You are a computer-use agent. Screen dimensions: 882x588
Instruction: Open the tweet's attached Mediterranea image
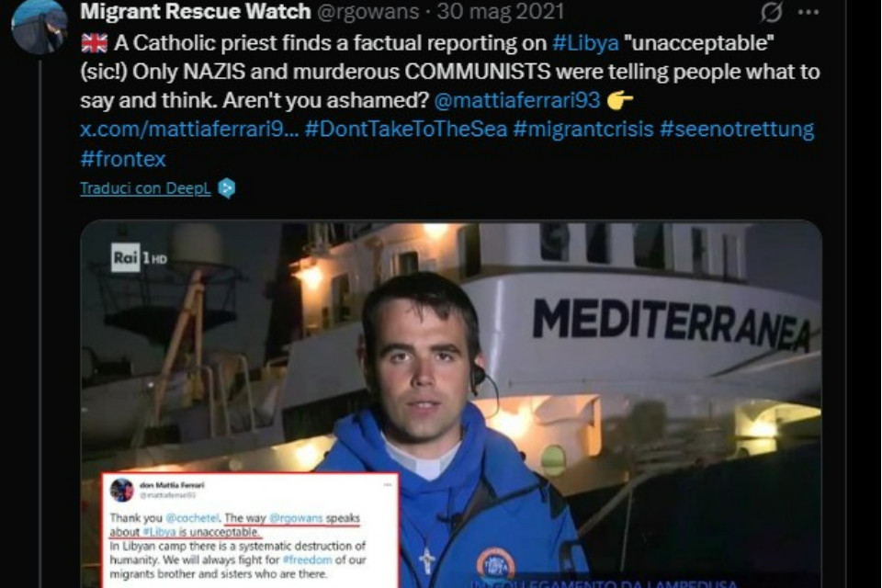pos(451,404)
